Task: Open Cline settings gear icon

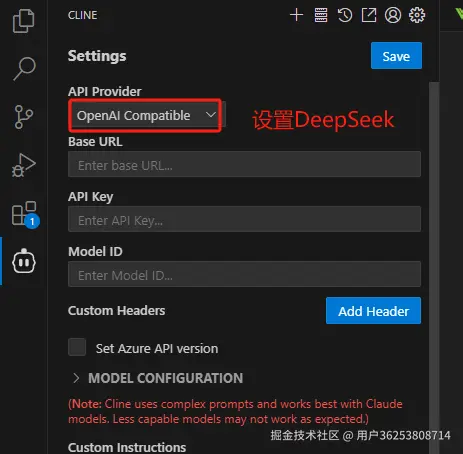Action: [417, 15]
